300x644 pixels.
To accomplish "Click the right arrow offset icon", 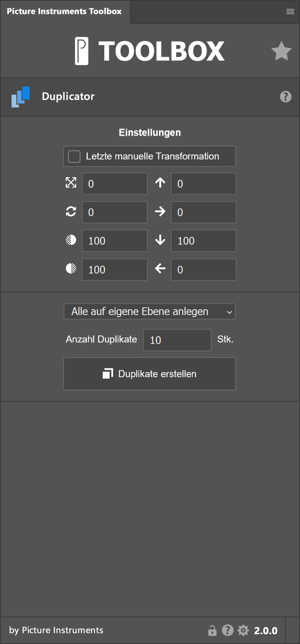I will 160,211.
